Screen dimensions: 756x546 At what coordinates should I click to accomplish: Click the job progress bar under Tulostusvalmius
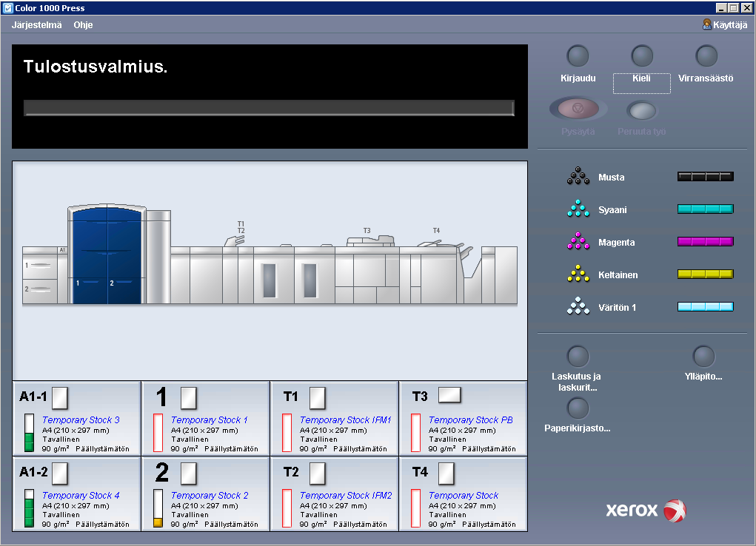(x=269, y=108)
